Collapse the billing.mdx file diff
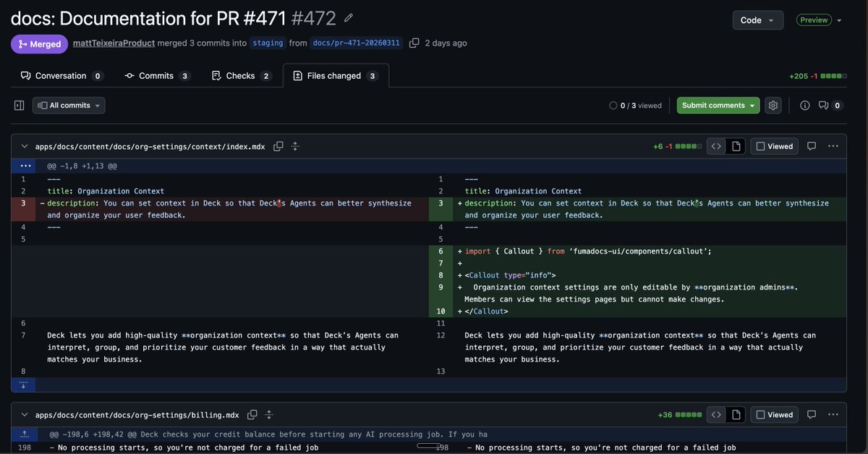The image size is (868, 454). point(24,415)
